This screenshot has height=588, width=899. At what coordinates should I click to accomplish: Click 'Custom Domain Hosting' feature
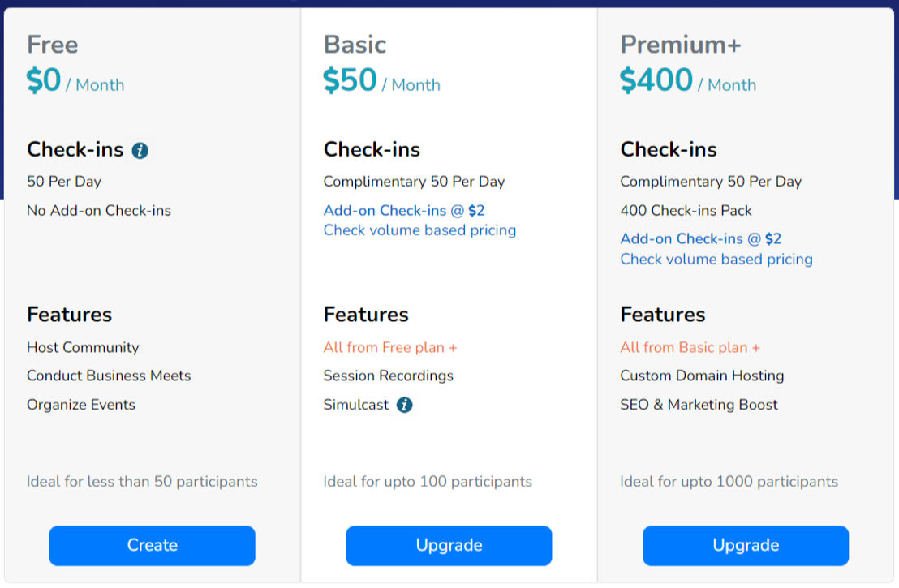(x=702, y=376)
